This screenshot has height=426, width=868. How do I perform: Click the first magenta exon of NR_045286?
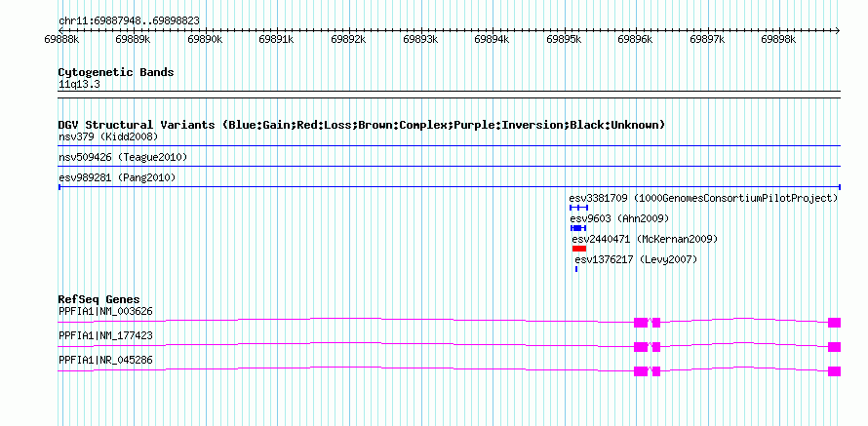(x=641, y=371)
